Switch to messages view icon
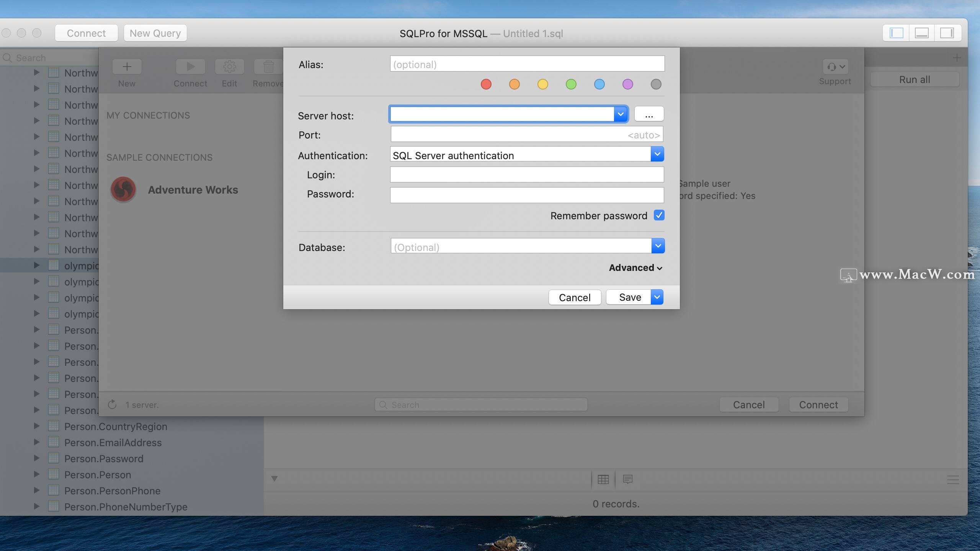Image resolution: width=980 pixels, height=551 pixels. click(x=628, y=479)
